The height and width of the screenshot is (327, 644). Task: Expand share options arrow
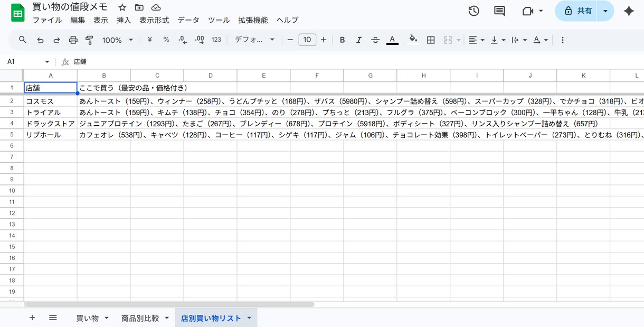coord(605,11)
